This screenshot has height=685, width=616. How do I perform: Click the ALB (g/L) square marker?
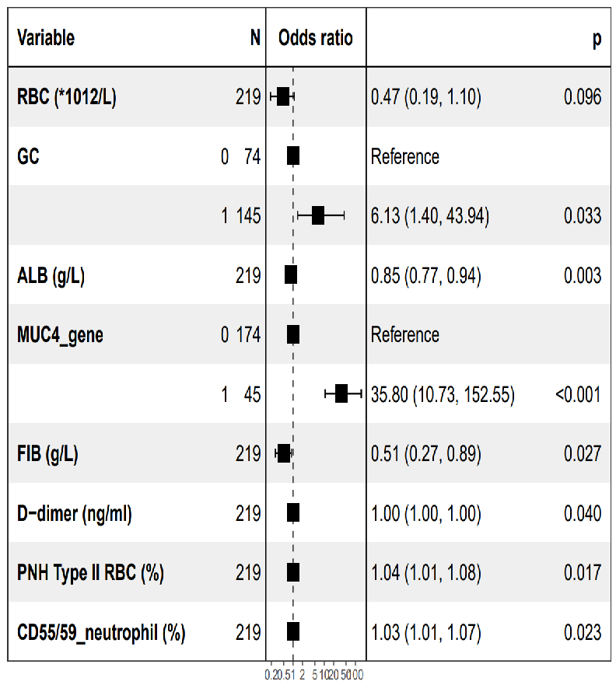coord(291,275)
